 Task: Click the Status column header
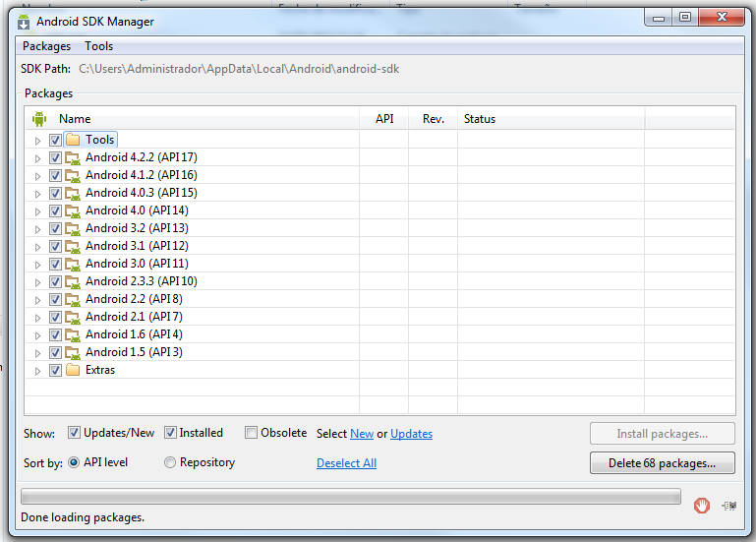tap(551, 119)
